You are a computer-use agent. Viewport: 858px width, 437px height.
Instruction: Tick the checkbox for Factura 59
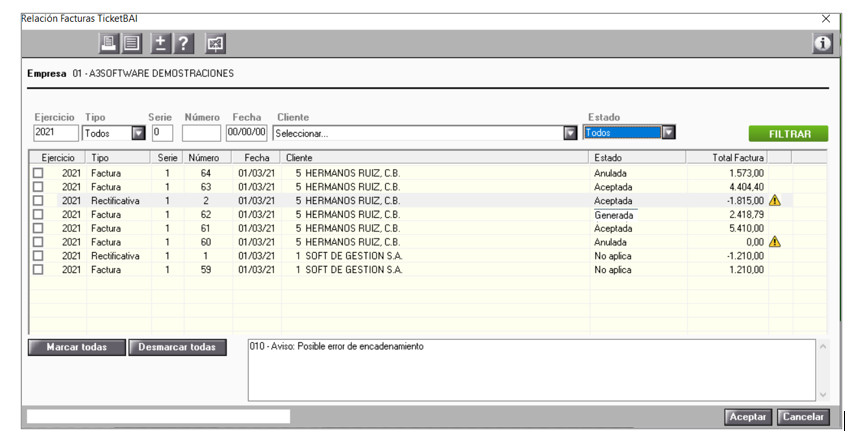tap(38, 270)
